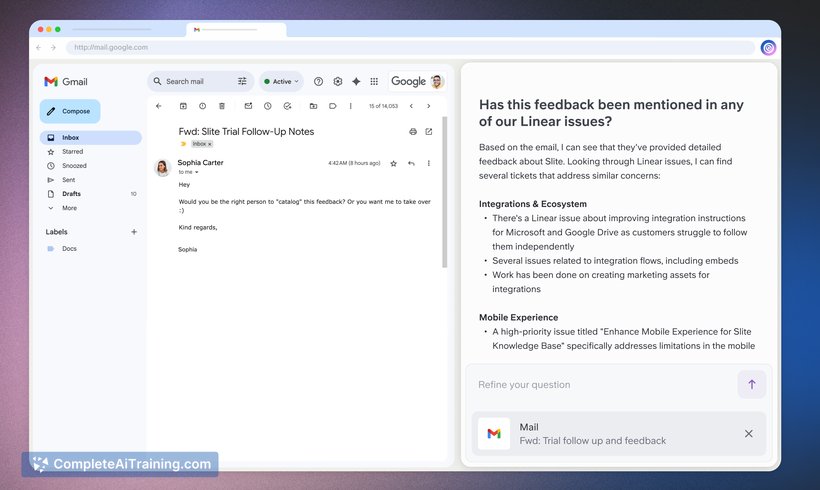Viewport: 820px width, 490px height.
Task: Open the Google account avatar
Action: coord(437,82)
